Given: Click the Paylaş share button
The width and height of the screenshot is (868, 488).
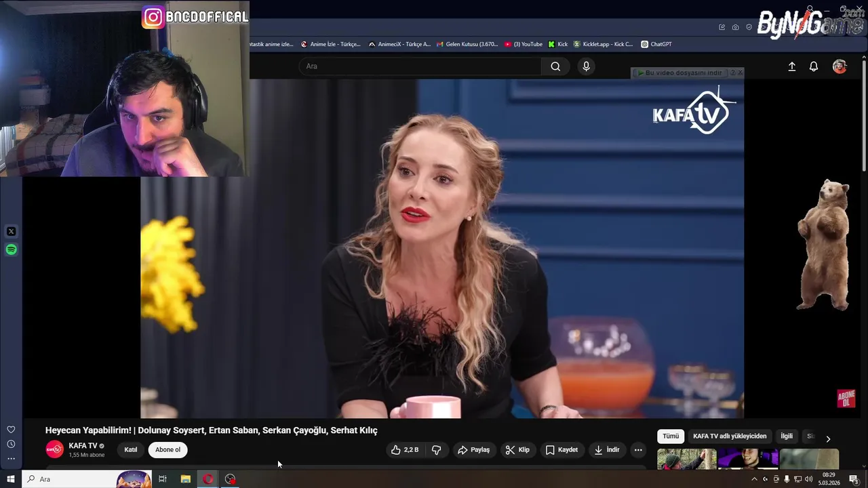Looking at the screenshot, I should [x=473, y=450].
